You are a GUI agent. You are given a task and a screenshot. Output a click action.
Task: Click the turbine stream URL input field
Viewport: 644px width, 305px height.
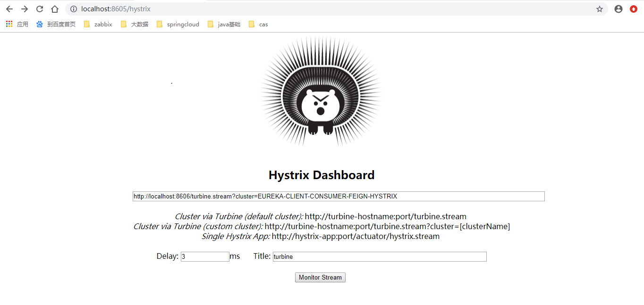[339, 196]
